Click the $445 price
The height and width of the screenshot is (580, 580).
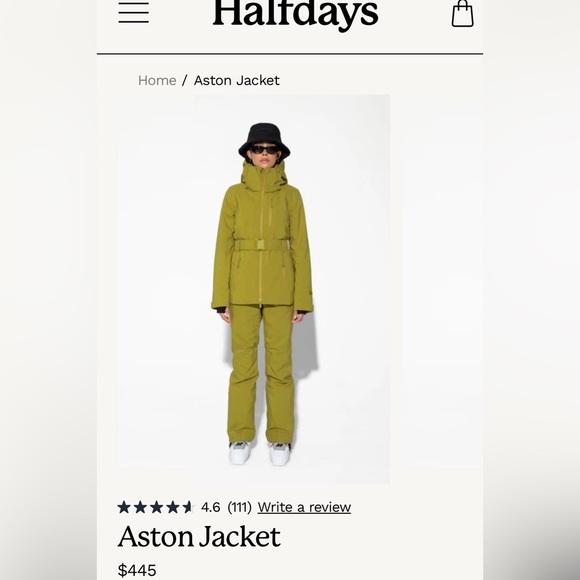(137, 570)
